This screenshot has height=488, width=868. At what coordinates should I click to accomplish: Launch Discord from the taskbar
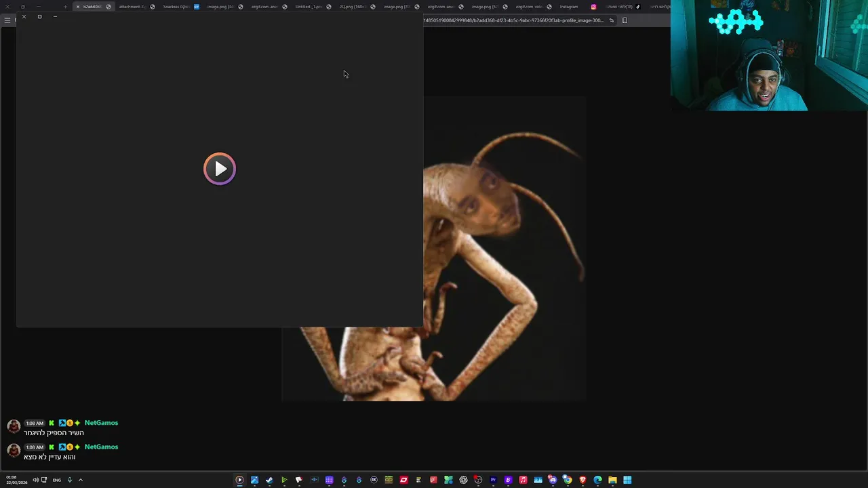[x=553, y=480]
